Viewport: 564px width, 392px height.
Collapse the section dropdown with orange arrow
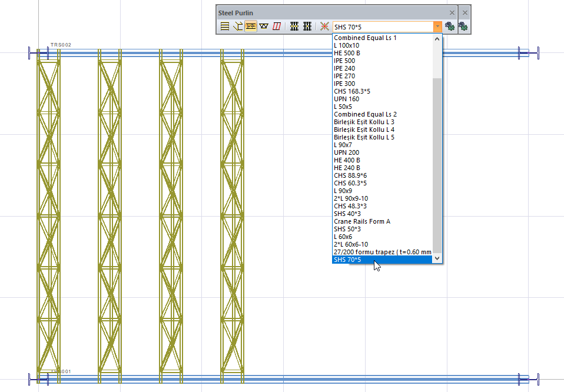point(437,26)
